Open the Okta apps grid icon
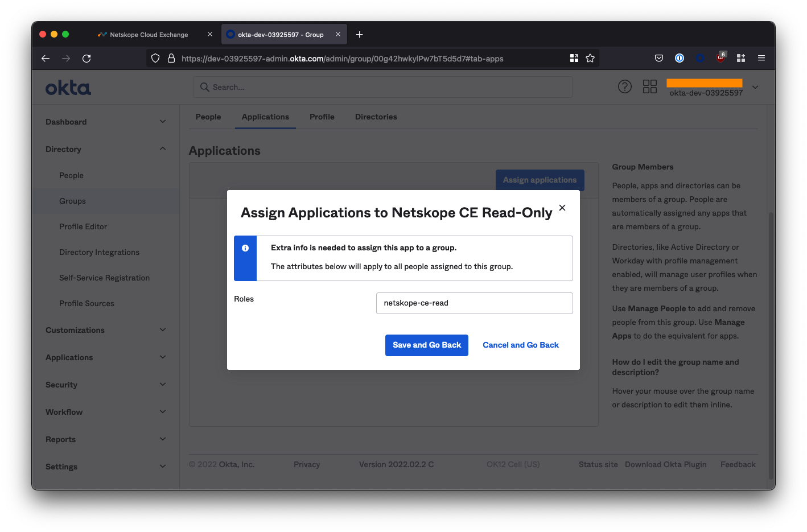 649,86
